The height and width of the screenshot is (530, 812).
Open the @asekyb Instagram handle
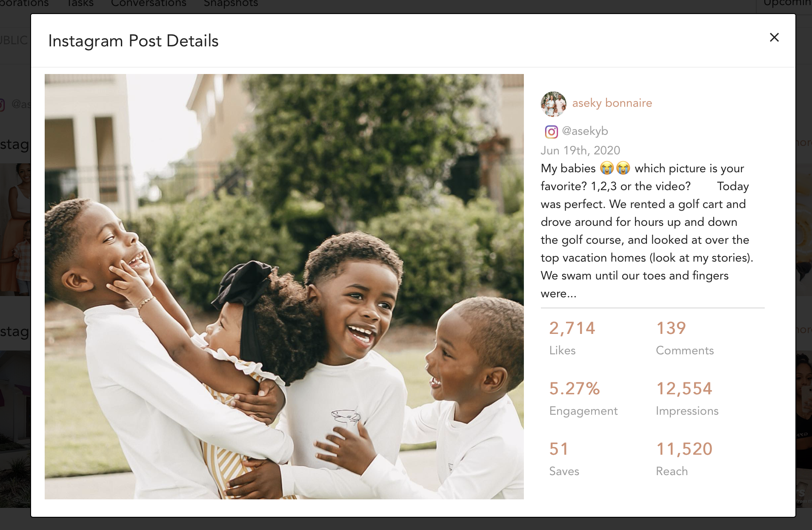point(585,131)
